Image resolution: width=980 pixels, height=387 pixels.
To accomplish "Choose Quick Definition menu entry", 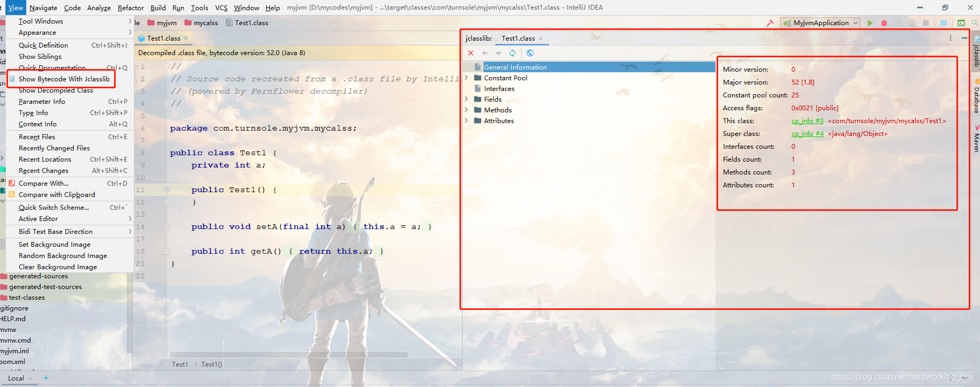I will tap(70, 45).
